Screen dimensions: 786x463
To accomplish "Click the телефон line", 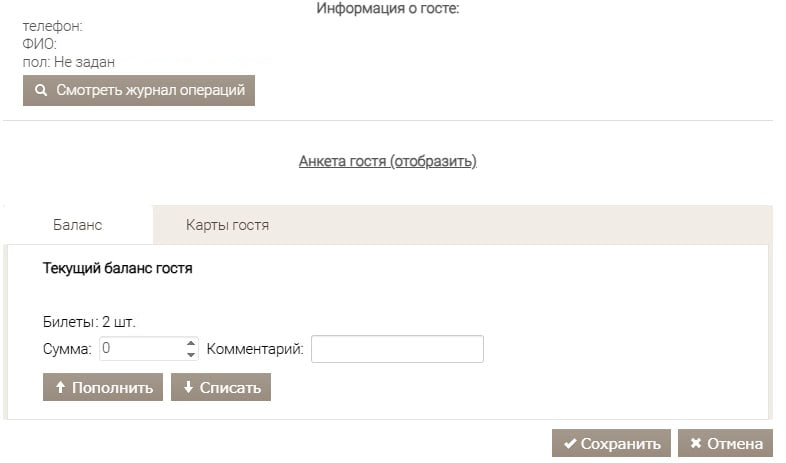I will [52, 26].
